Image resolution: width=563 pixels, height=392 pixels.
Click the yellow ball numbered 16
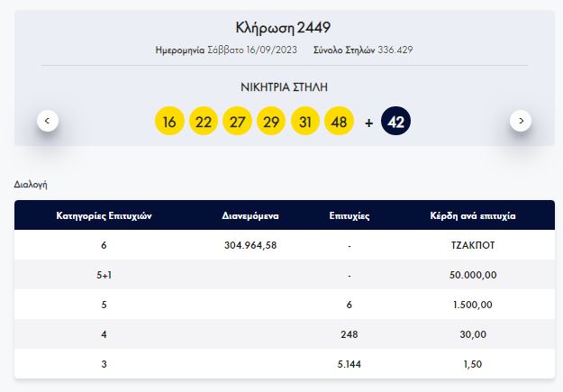[168, 122]
